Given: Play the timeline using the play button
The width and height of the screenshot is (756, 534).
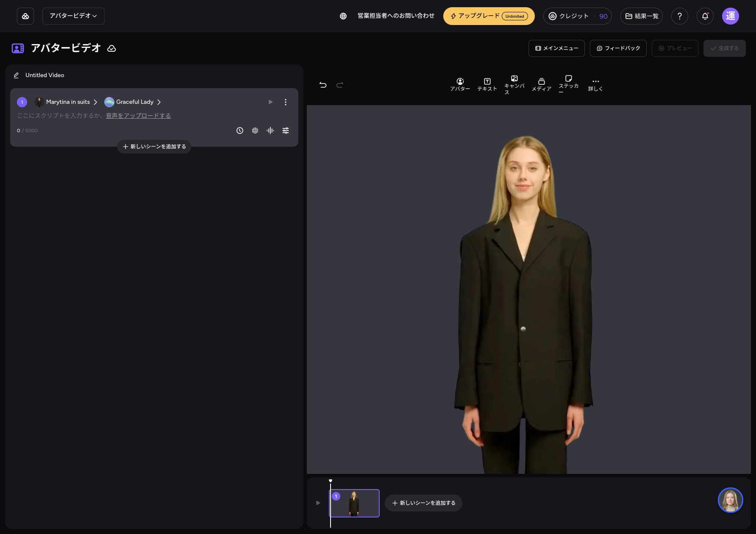Looking at the screenshot, I should point(318,503).
